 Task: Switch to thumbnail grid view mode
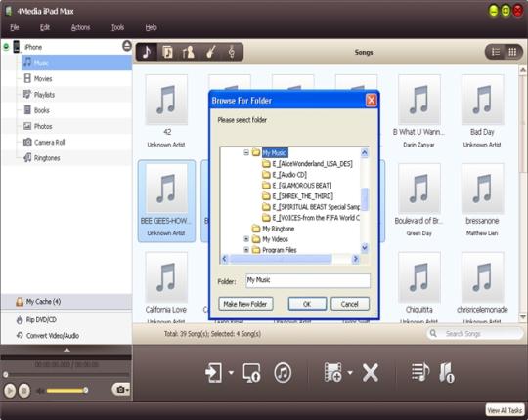click(x=512, y=52)
